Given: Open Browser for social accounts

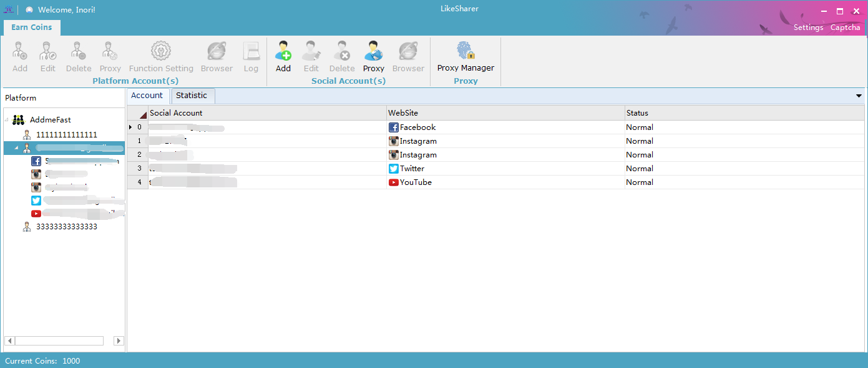Looking at the screenshot, I should pos(408,57).
